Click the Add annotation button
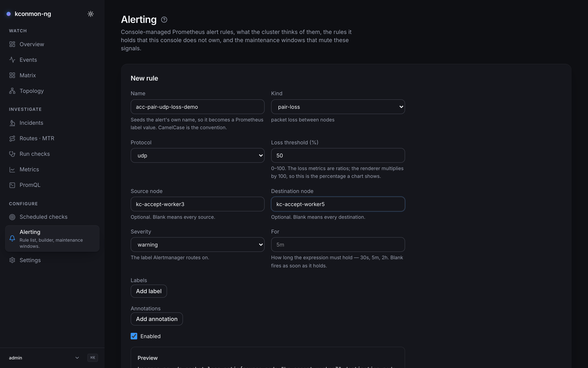Viewport: 588px width, 368px height. [157, 319]
